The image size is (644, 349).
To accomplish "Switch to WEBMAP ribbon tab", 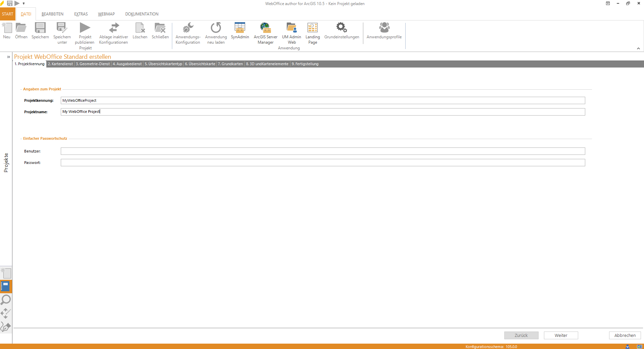I will 106,14.
